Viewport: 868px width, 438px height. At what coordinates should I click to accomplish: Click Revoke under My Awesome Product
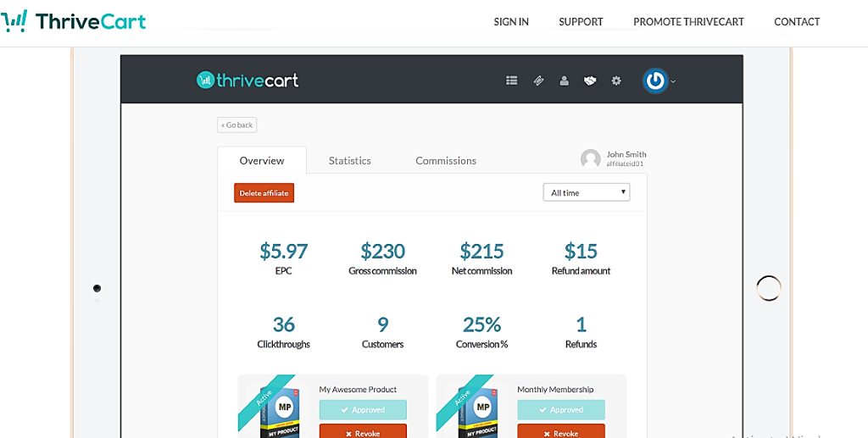pos(363,431)
